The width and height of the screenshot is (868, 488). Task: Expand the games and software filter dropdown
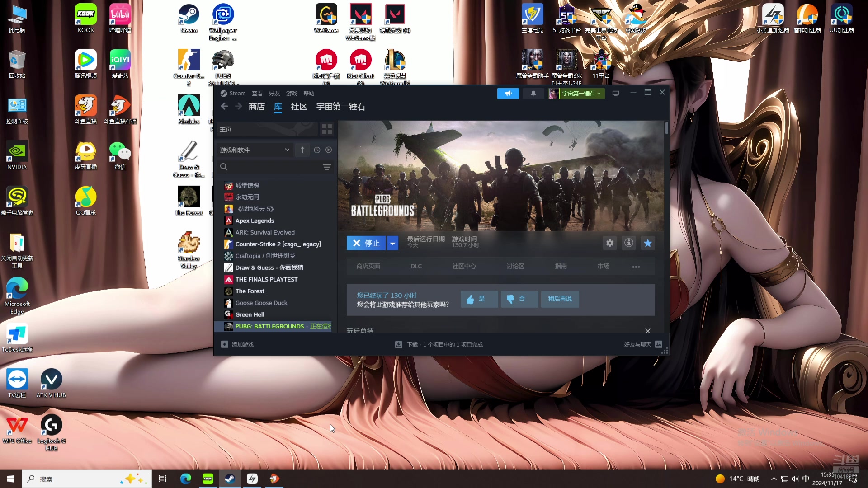255,150
